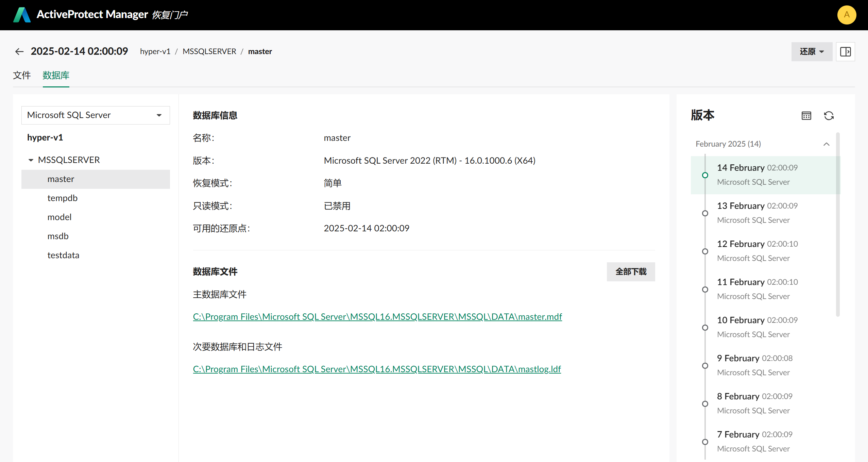Click the page title 2025-02-14 02:00:09
This screenshot has height=462, width=868.
point(79,51)
